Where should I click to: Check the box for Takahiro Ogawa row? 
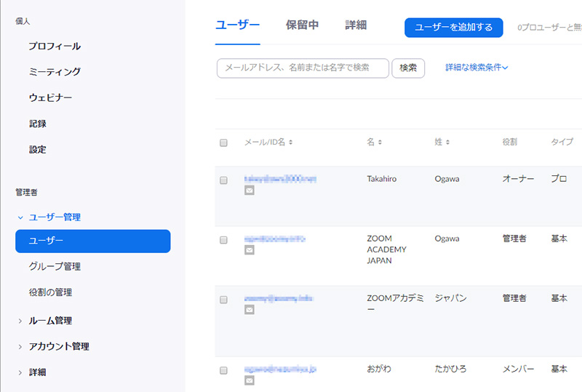coord(223,180)
